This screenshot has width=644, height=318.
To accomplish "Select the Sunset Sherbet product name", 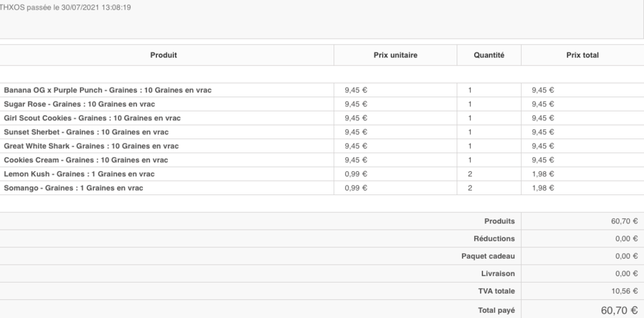I will (x=86, y=132).
